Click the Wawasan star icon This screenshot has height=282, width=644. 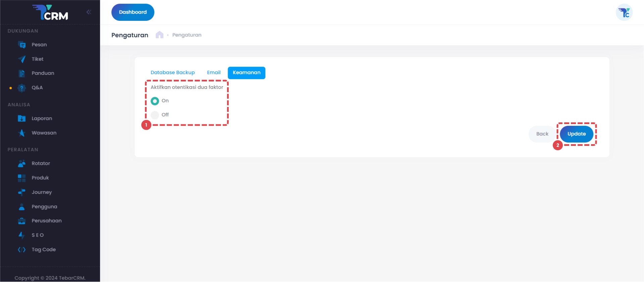click(22, 133)
